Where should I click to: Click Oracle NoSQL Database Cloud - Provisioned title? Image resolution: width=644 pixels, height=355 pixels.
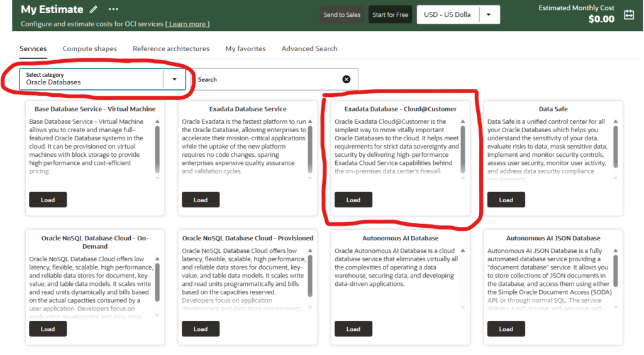pos(248,238)
